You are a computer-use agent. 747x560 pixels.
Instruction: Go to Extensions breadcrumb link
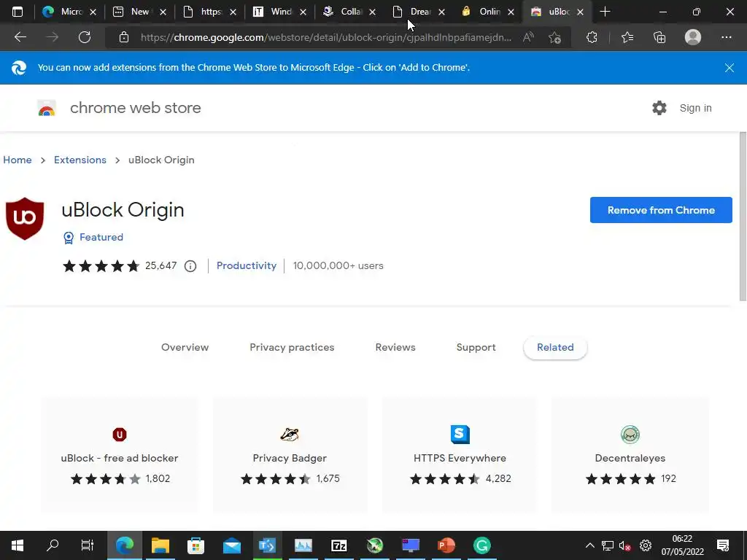[x=80, y=160]
